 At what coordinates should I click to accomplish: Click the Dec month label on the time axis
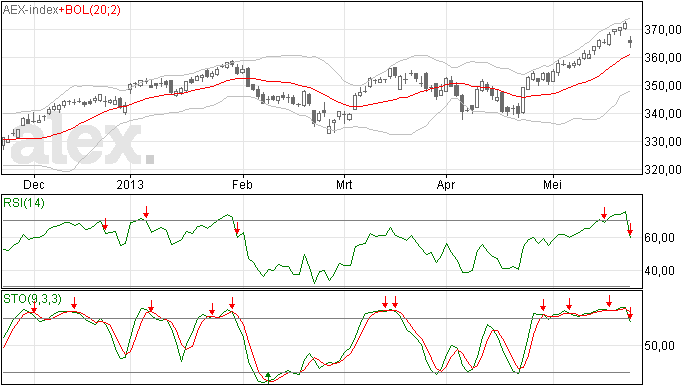34,184
